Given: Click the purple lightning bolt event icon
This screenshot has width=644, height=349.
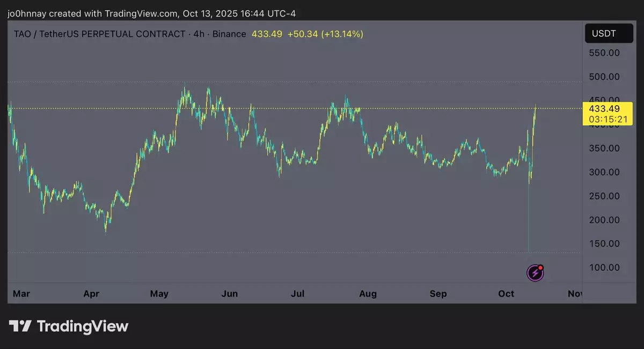Looking at the screenshot, I should 535,273.
